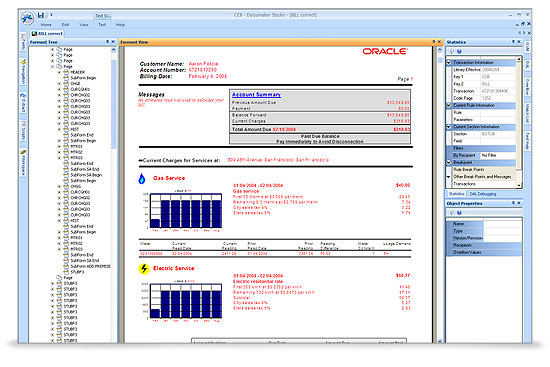Image resolution: width=550 pixels, height=367 pixels.
Task: Open the quick access toolbar customize arrow
Action: (51, 15)
